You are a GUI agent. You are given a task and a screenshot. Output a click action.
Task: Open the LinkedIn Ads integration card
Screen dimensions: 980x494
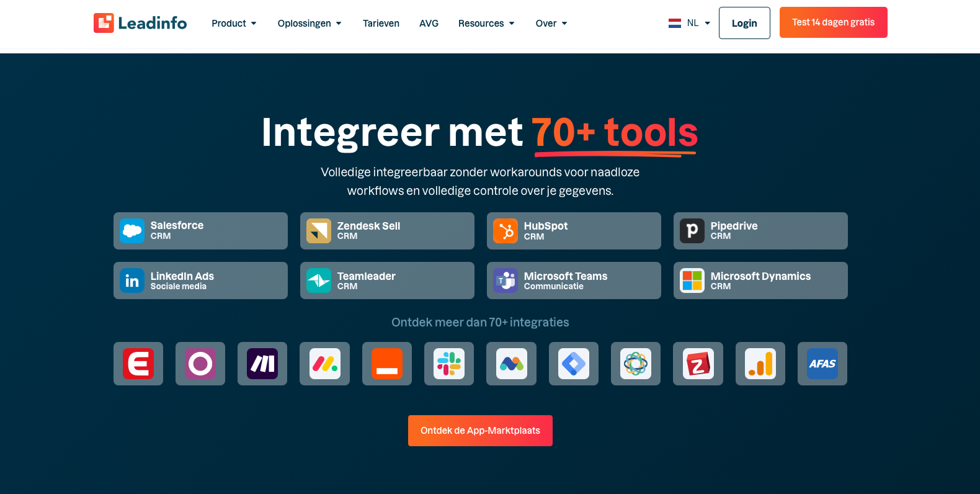click(200, 281)
